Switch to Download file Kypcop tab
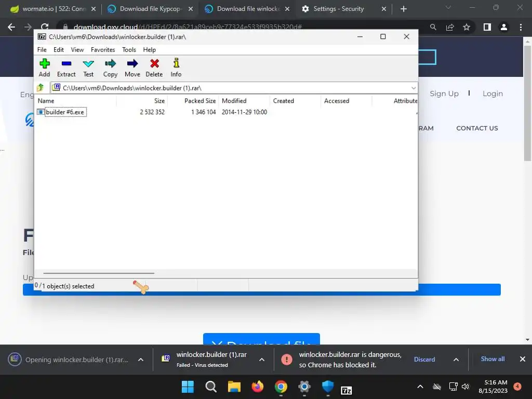The width and height of the screenshot is (532, 399). pyautogui.click(x=150, y=9)
